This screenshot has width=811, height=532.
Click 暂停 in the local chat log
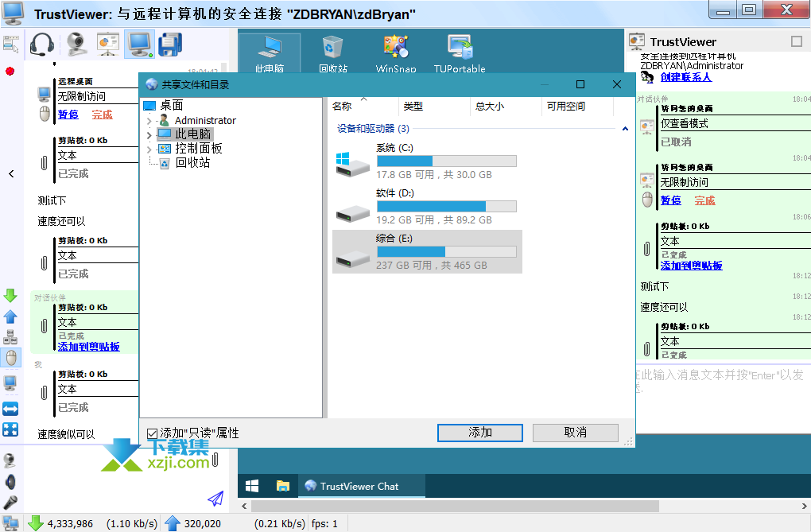click(x=68, y=115)
